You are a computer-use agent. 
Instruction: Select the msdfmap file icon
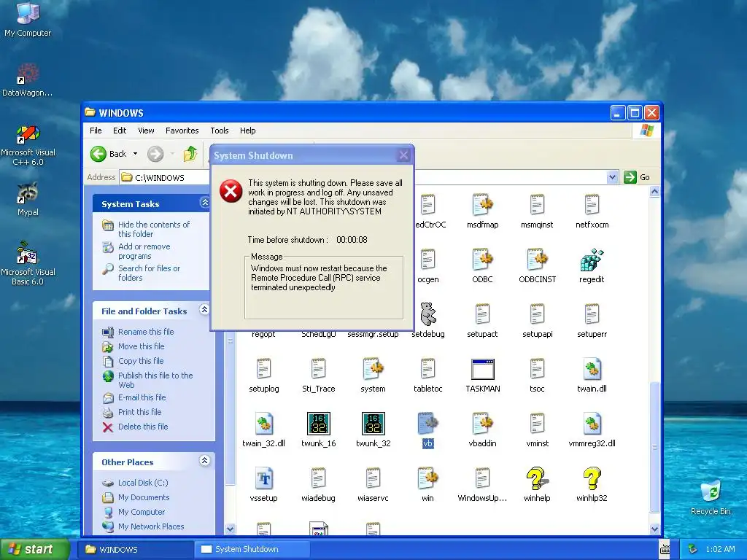482,205
